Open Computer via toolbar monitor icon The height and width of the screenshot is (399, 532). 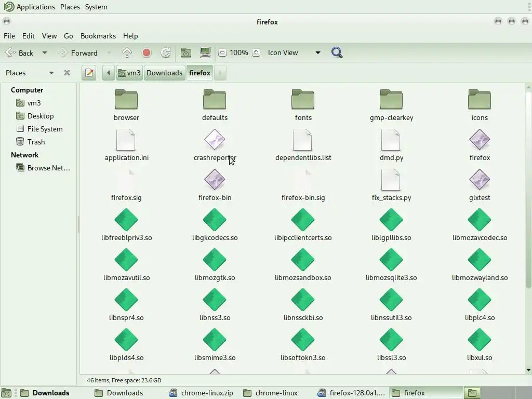click(205, 52)
